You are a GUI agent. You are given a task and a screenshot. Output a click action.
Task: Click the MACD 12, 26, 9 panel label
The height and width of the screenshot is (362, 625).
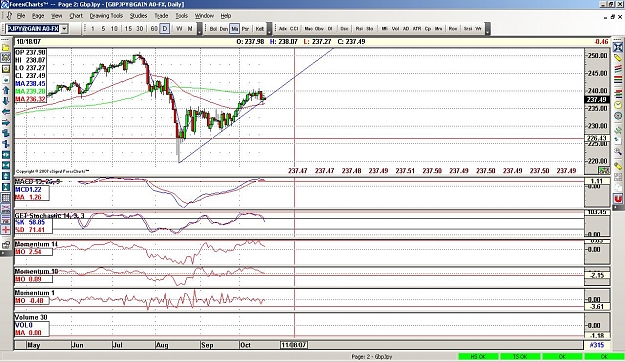click(x=37, y=182)
